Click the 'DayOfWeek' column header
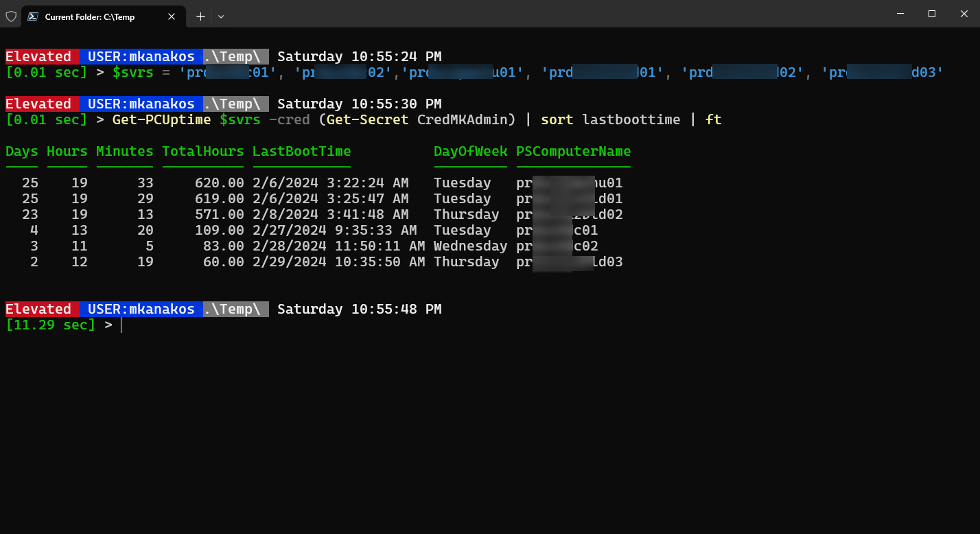Viewport: 980px width, 534px height. coord(470,152)
